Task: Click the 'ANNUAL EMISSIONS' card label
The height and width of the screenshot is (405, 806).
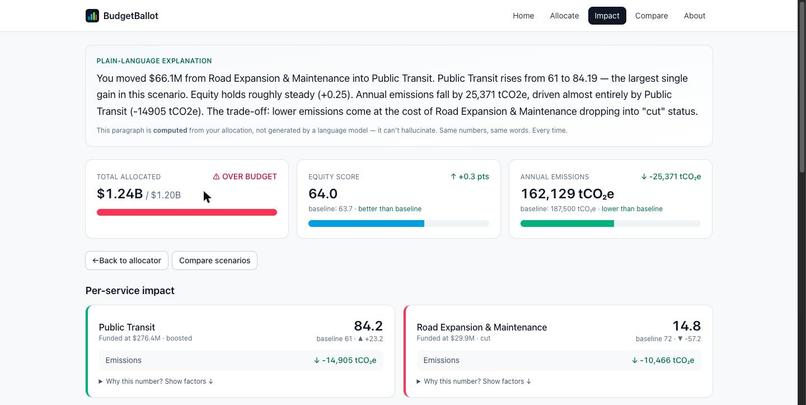Action: click(x=555, y=177)
